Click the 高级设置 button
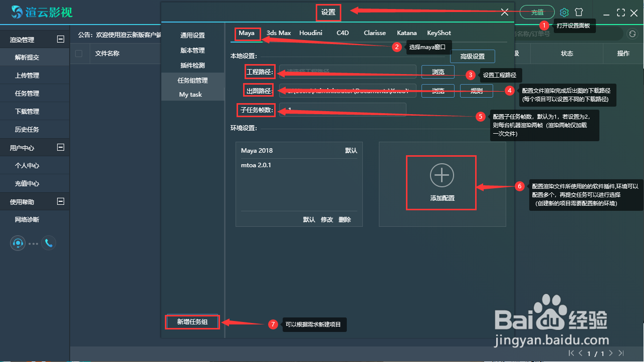Screen dimensions: 644x362 [473, 57]
